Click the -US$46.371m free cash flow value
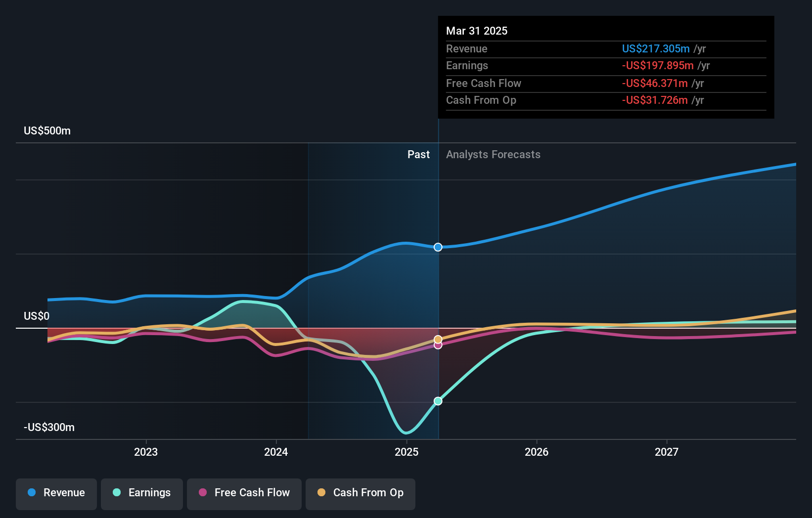 click(x=655, y=83)
